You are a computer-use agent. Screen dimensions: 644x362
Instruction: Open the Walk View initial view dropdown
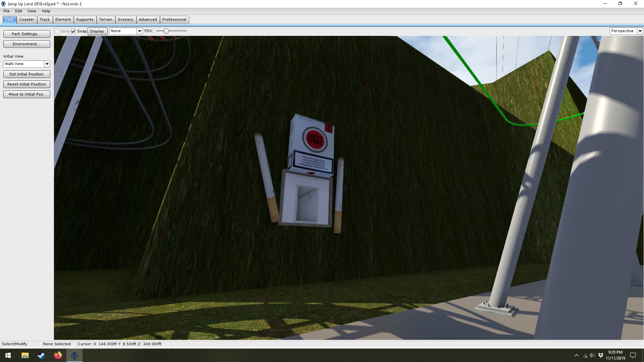[x=47, y=64]
